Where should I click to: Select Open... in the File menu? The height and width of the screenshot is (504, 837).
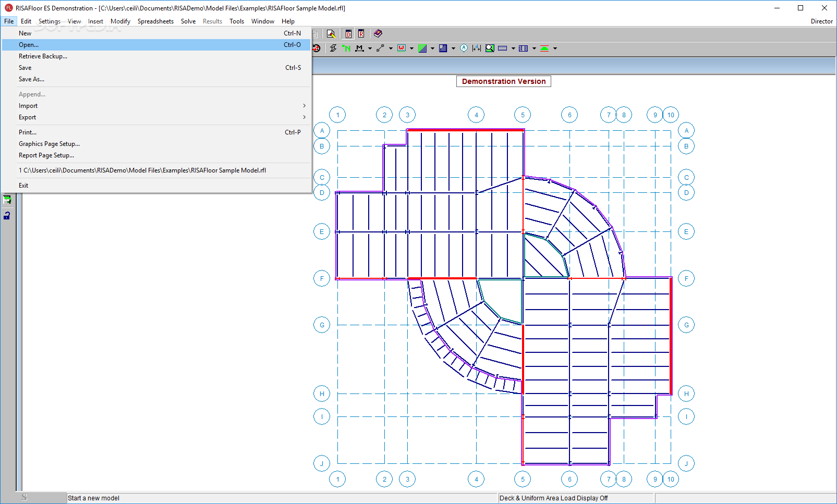click(156, 45)
